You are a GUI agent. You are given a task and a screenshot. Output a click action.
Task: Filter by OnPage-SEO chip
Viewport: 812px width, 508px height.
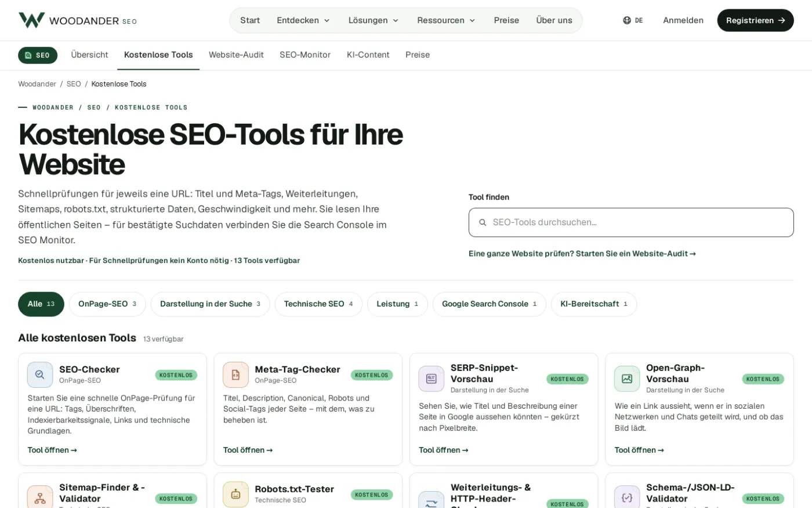(107, 304)
